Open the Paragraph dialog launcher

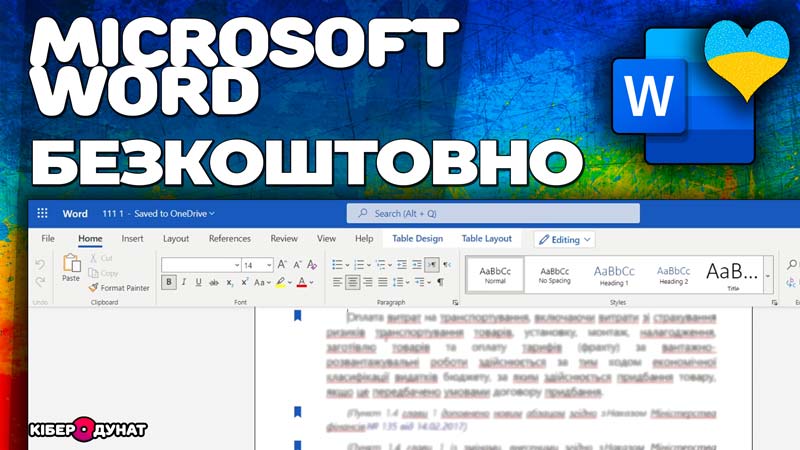point(455,303)
